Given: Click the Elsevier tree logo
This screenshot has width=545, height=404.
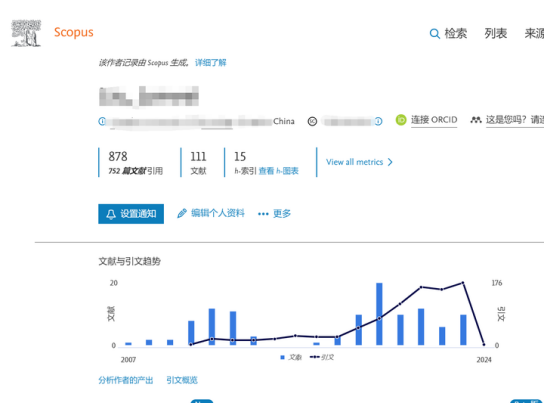Looking at the screenshot, I should [26, 33].
